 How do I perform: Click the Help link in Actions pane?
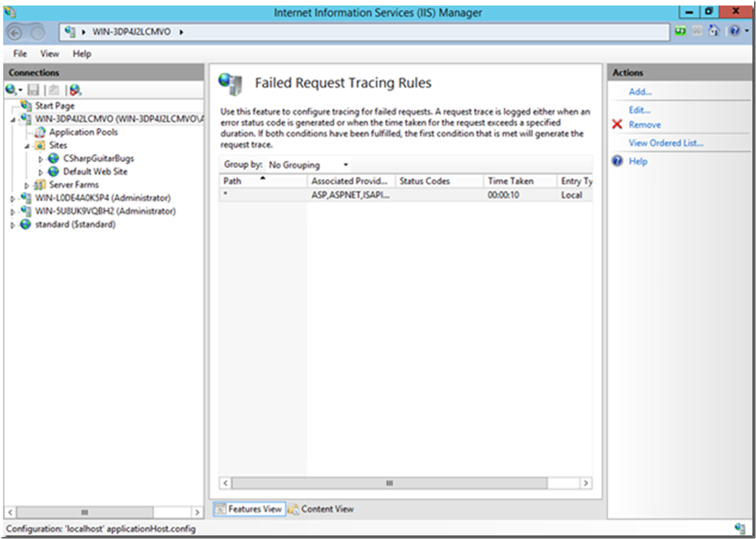(638, 161)
